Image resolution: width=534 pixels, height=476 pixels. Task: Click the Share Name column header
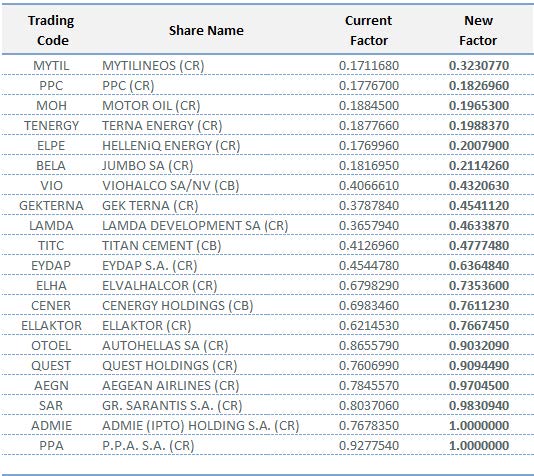pos(206,31)
